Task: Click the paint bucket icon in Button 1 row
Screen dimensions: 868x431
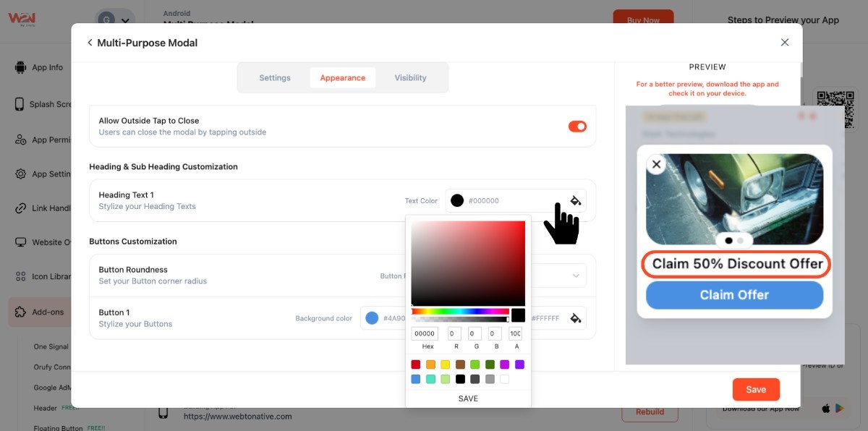Action: click(576, 318)
